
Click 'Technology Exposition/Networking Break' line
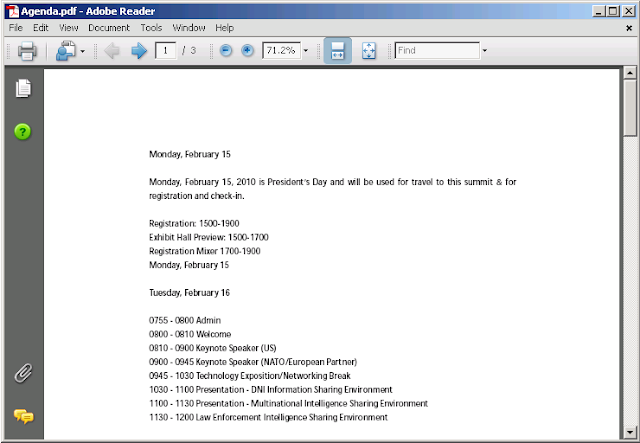(x=250, y=376)
